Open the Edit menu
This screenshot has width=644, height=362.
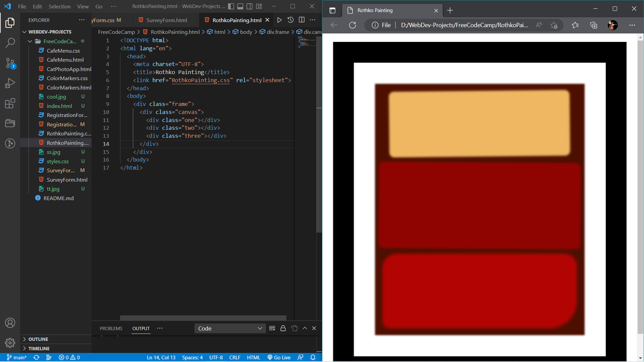coord(37,6)
